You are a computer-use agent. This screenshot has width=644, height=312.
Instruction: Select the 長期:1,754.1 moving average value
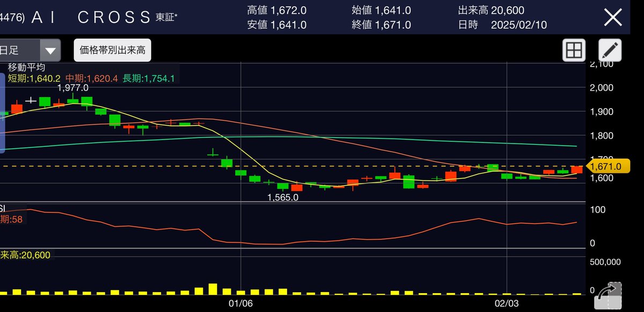[149, 78]
